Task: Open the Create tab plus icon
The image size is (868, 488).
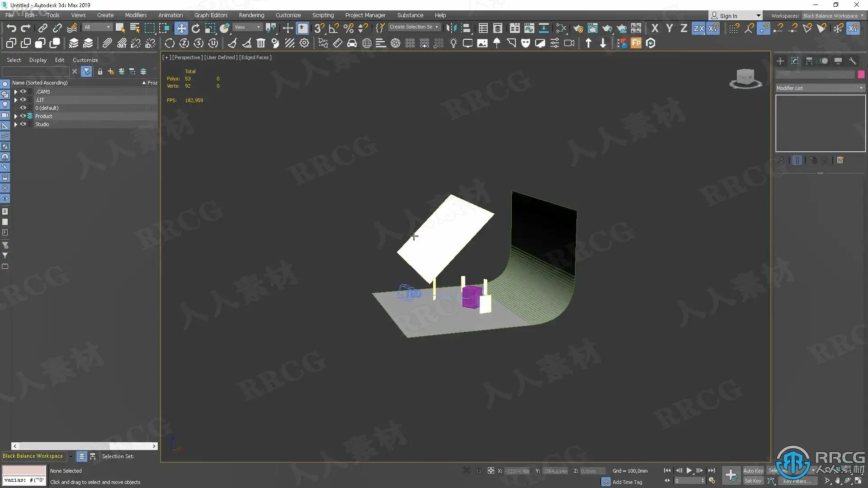Action: [x=780, y=61]
